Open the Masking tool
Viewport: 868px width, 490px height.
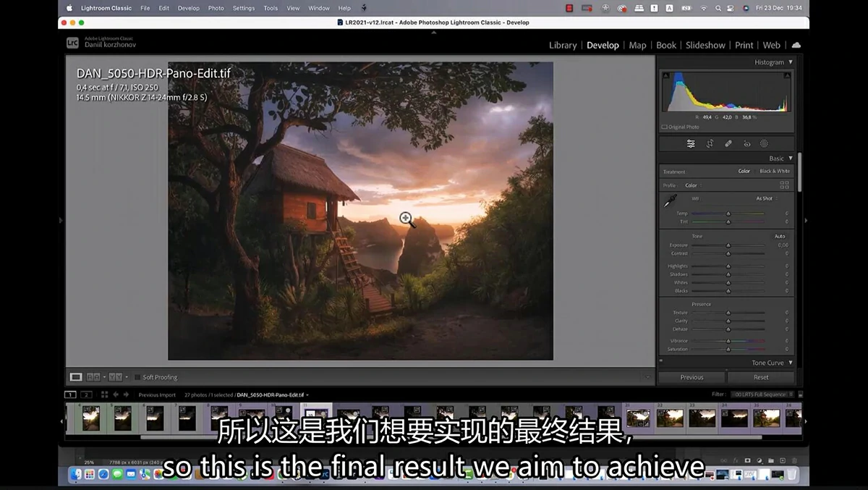765,144
